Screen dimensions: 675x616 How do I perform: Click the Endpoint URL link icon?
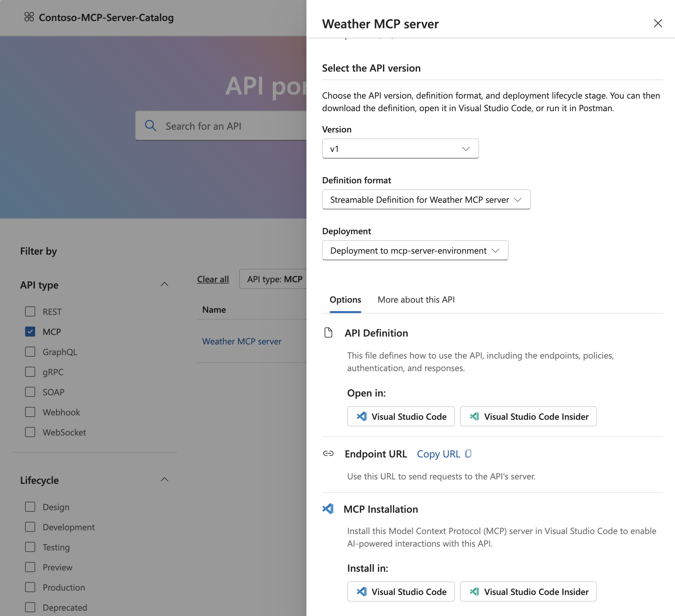(x=328, y=454)
